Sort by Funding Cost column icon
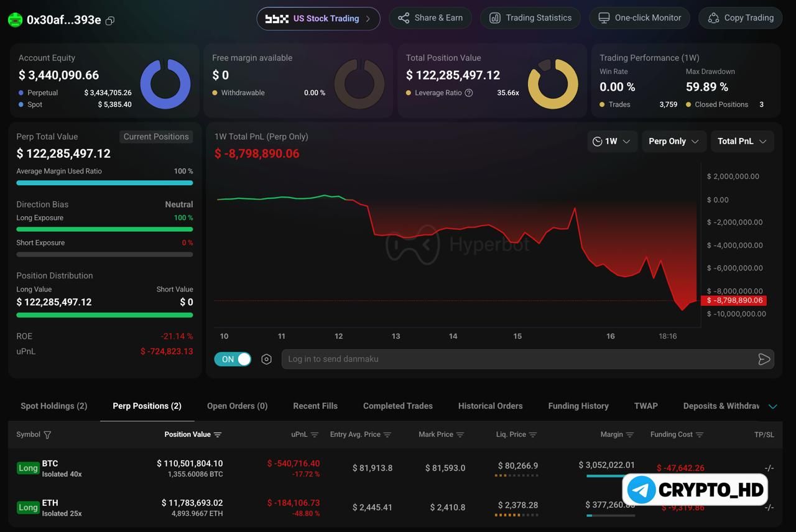This screenshot has width=796, height=532. click(700, 435)
